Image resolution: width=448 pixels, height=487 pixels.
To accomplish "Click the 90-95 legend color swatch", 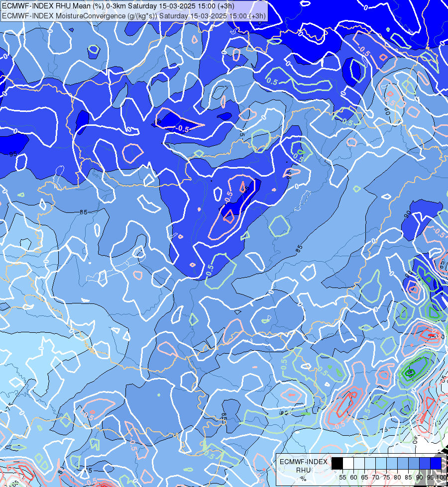I will click(425, 463).
